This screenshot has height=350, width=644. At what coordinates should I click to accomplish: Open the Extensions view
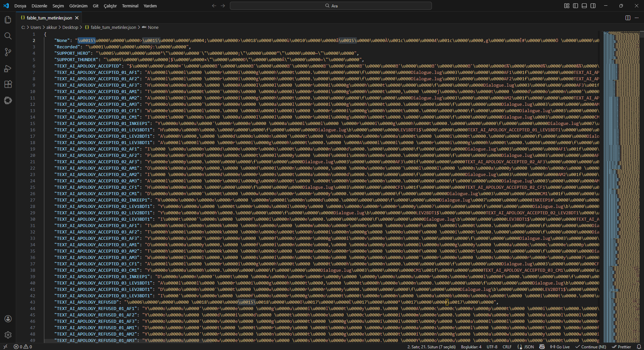click(8, 84)
